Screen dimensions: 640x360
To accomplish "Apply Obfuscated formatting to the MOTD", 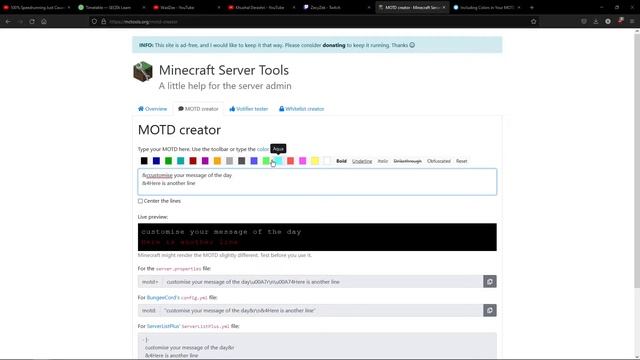I will click(x=439, y=161).
